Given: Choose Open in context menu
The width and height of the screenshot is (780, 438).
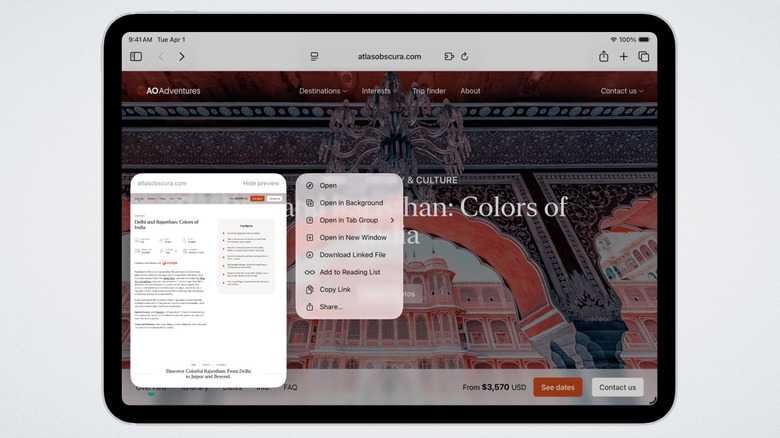Looking at the screenshot, I should point(349,185).
